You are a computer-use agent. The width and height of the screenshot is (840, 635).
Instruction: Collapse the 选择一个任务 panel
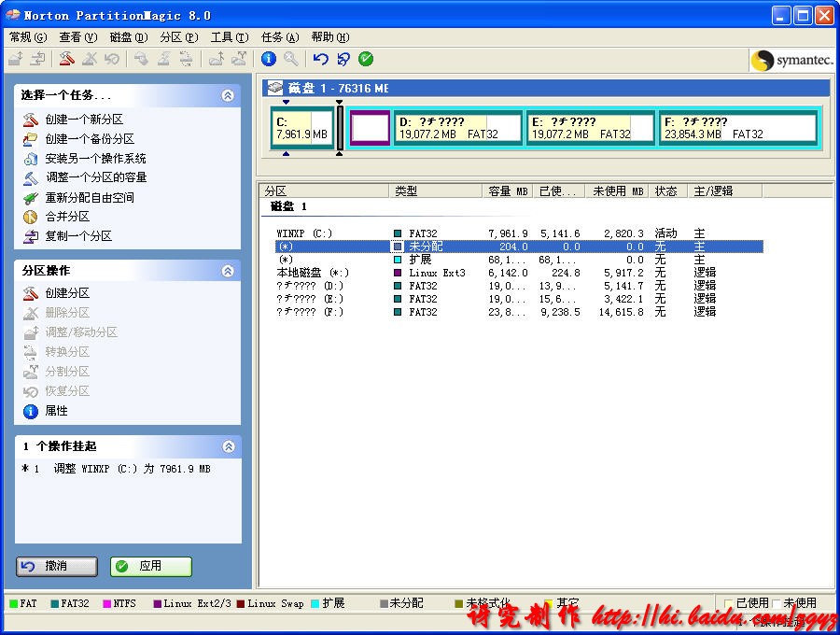tap(228, 95)
